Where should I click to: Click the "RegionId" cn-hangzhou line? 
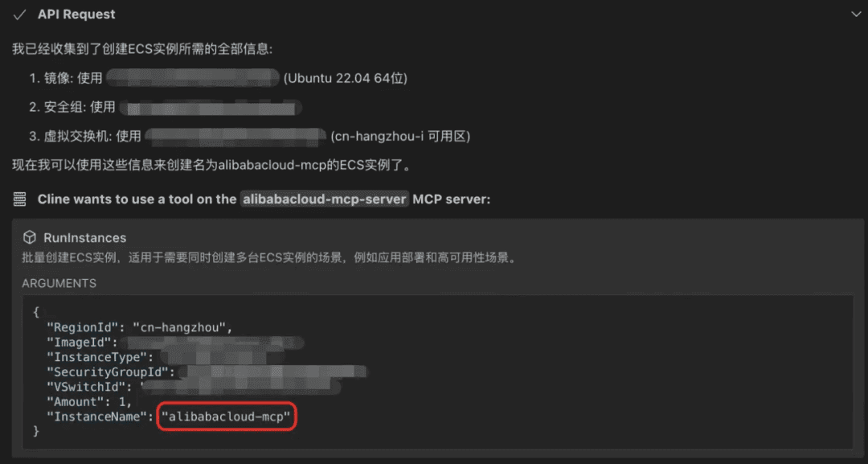[x=140, y=327]
